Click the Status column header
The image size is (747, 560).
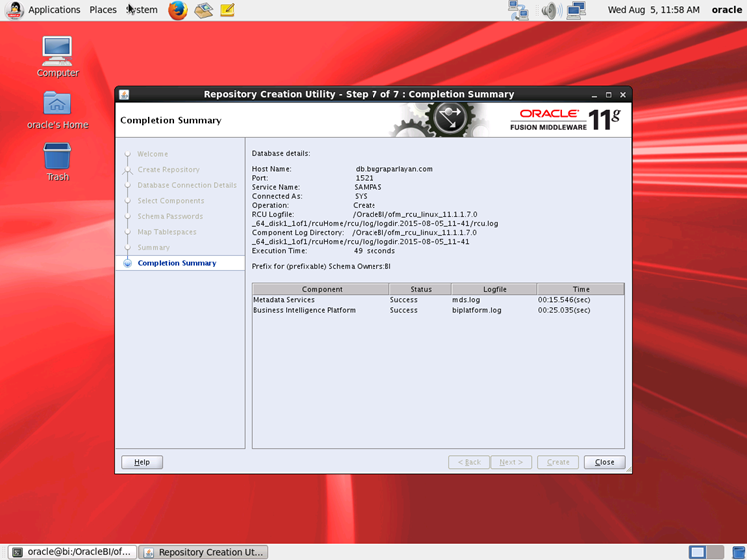coord(421,289)
